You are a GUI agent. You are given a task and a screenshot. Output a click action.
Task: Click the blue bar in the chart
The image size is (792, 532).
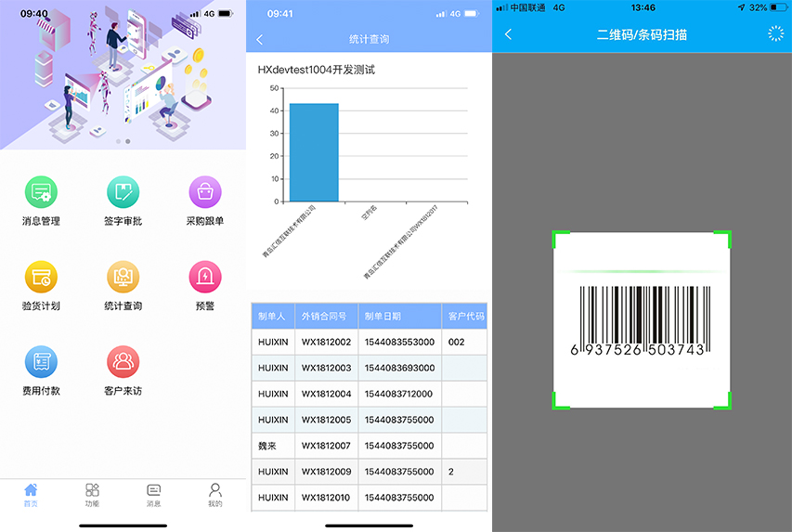pyautogui.click(x=314, y=152)
